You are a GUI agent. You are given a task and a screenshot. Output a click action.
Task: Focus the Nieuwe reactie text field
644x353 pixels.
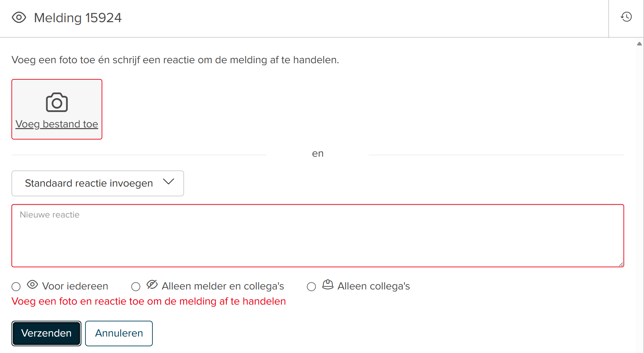point(318,236)
